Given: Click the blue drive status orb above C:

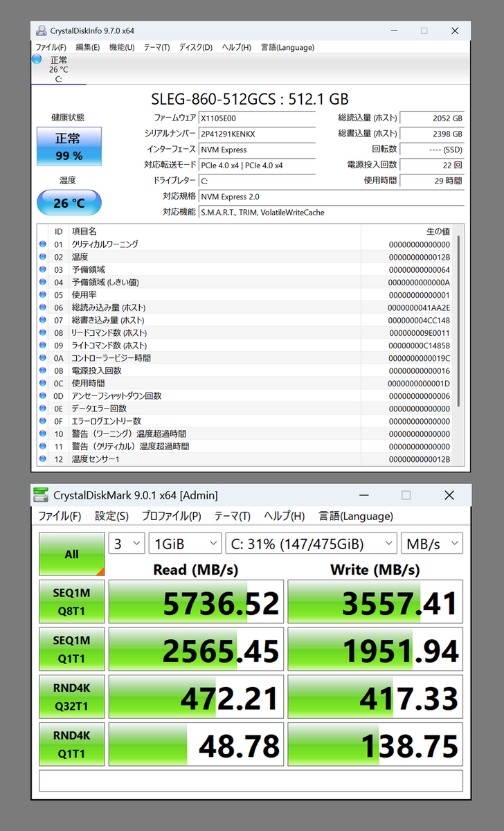Looking at the screenshot, I should click(x=37, y=60).
